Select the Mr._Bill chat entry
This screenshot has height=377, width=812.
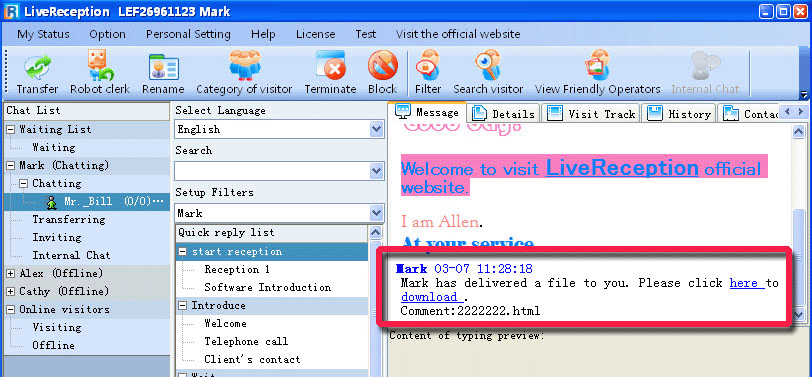pyautogui.click(x=86, y=202)
